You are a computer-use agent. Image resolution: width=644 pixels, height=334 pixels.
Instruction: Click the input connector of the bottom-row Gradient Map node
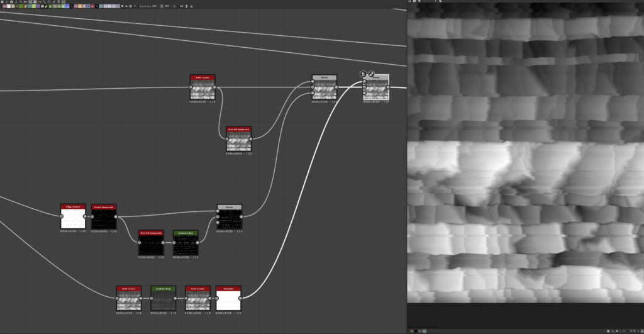point(152,299)
